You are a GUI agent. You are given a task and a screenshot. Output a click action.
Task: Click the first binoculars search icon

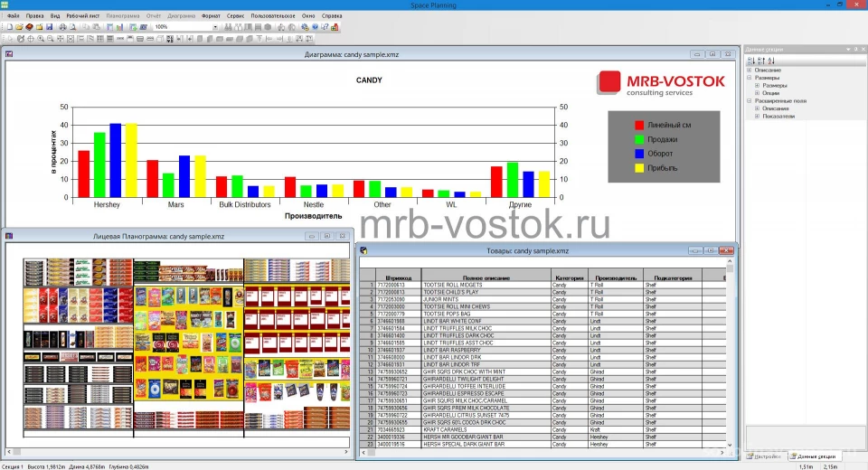click(228, 26)
